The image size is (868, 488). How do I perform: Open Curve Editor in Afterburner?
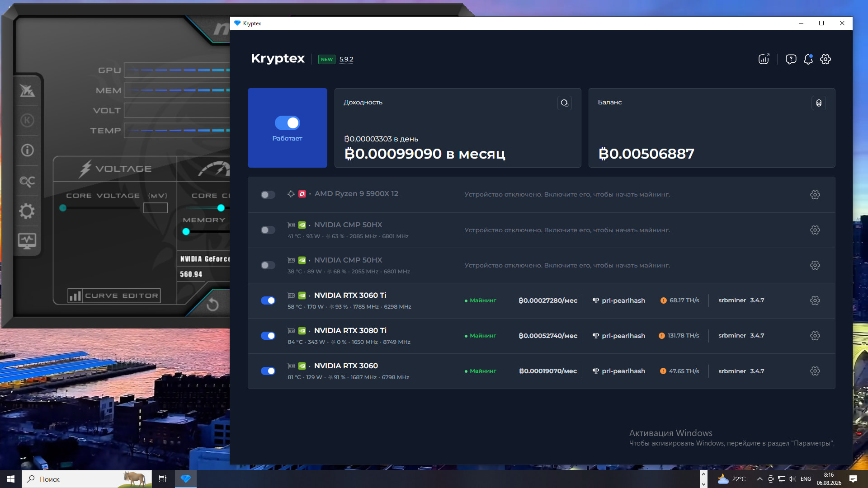pyautogui.click(x=114, y=296)
